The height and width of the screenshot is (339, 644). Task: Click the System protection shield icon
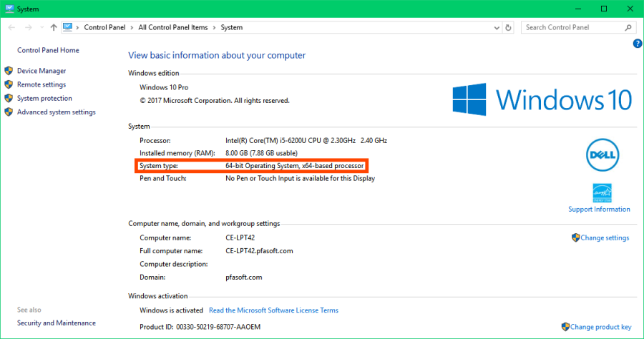point(9,98)
